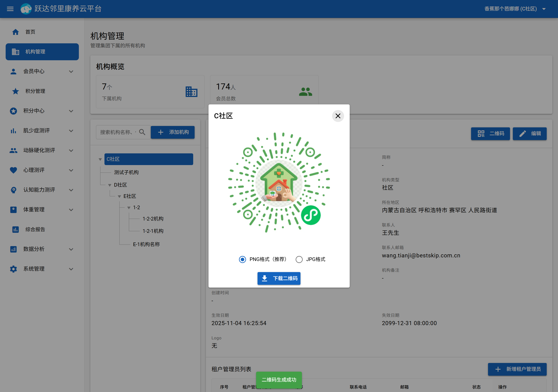Select 1-2-2机构 in the tree
The image size is (558, 392).
(x=153, y=219)
